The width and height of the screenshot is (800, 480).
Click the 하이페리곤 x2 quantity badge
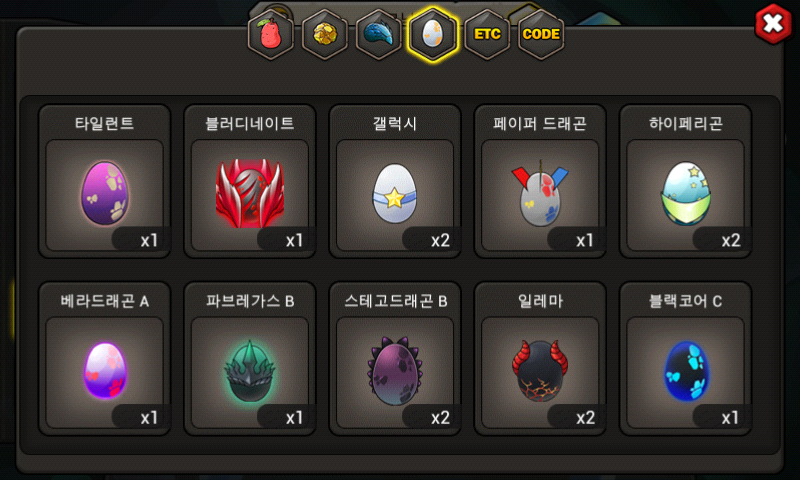click(731, 240)
